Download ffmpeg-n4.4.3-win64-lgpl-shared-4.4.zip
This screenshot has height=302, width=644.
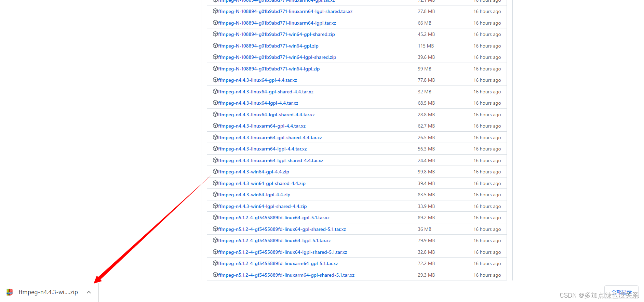263,206
